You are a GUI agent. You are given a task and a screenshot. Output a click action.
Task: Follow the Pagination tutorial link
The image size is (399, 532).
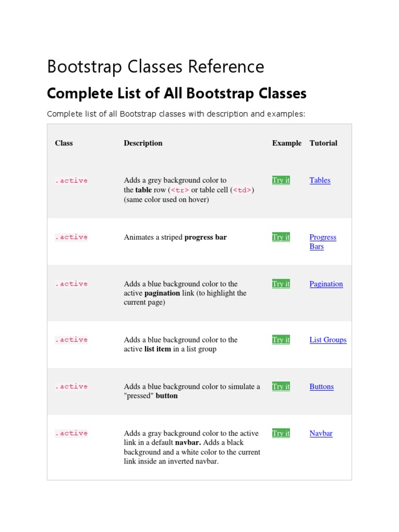coord(326,284)
